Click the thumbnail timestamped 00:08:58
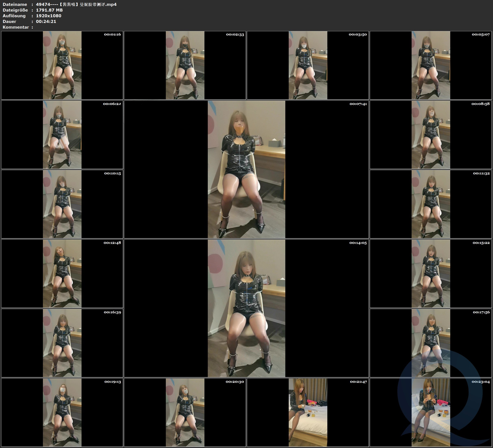 431,134
